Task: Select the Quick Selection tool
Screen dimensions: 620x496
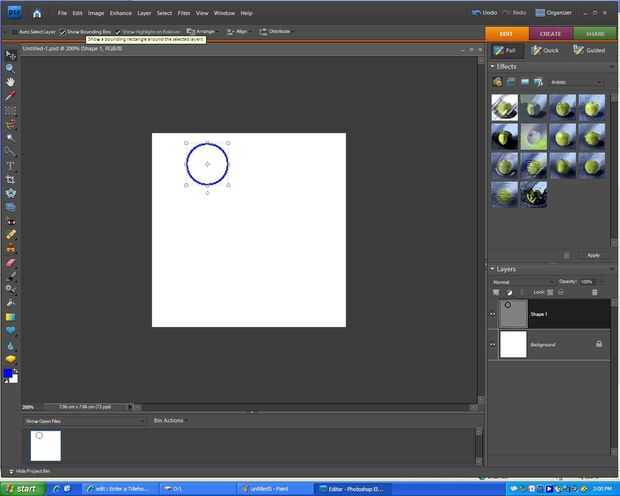Action: (11, 151)
